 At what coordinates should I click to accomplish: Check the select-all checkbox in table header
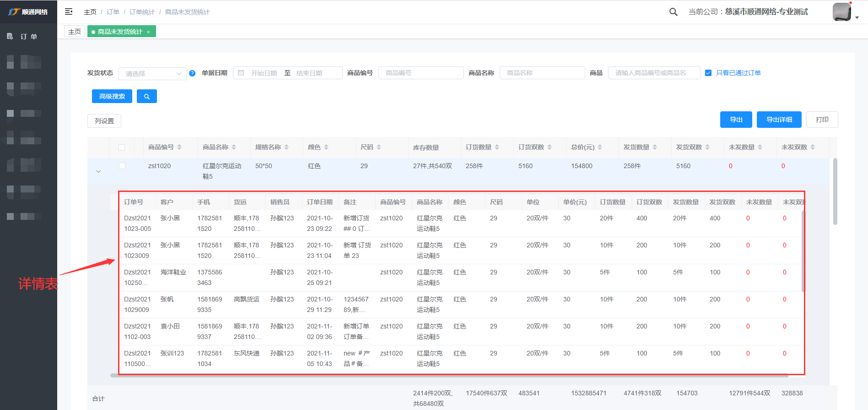(x=122, y=148)
